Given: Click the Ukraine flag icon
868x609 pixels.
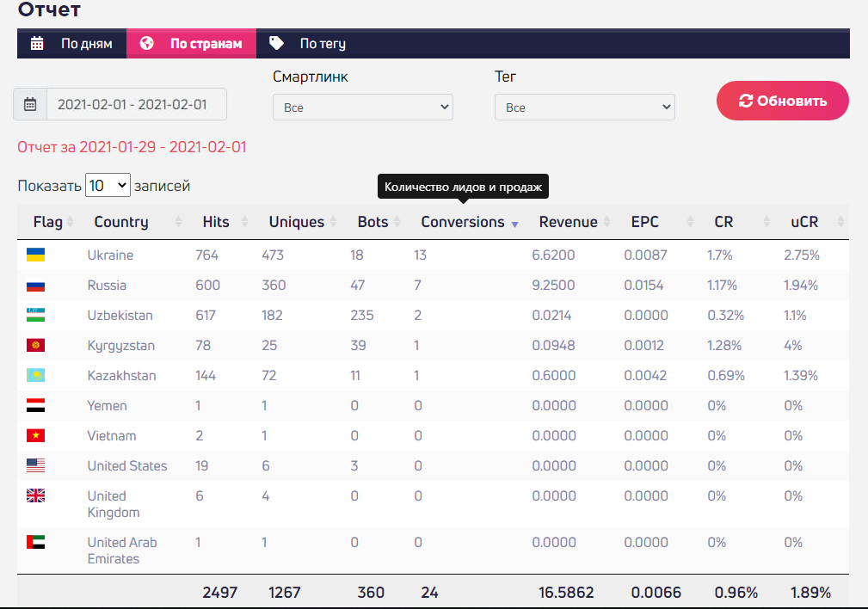Looking at the screenshot, I should pos(35,255).
